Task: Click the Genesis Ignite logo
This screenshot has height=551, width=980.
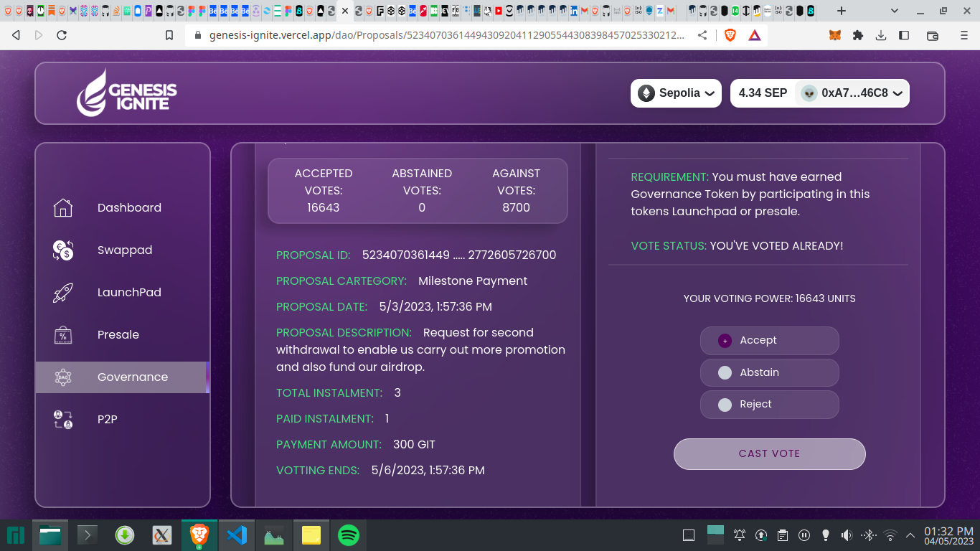Action: (x=127, y=93)
